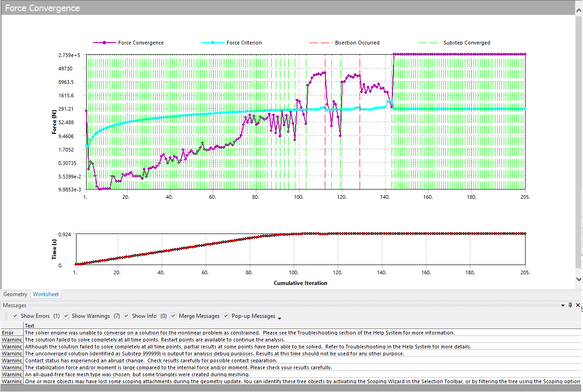Disable the Merge Messages option
Image resolution: width=583 pixels, height=392 pixels.
(173, 316)
